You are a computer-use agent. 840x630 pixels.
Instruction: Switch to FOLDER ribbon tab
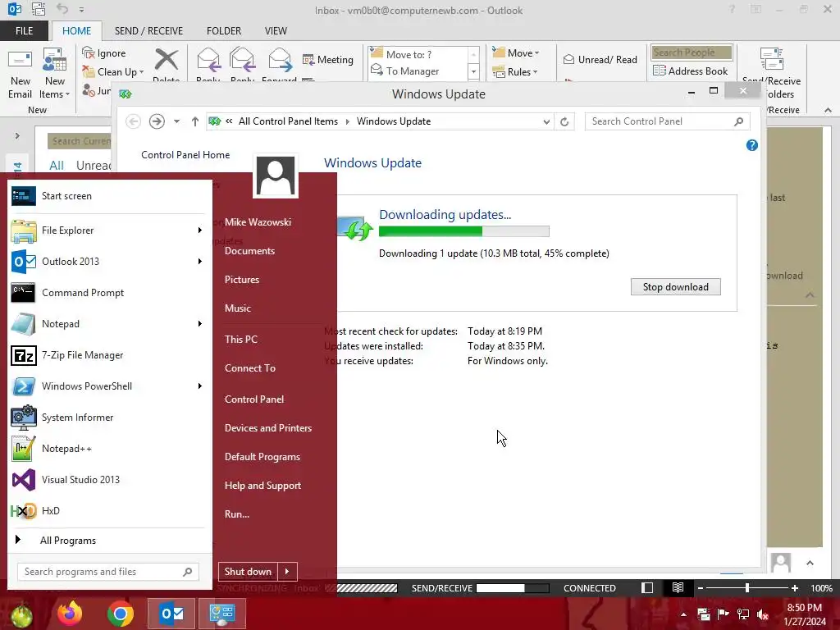224,31
